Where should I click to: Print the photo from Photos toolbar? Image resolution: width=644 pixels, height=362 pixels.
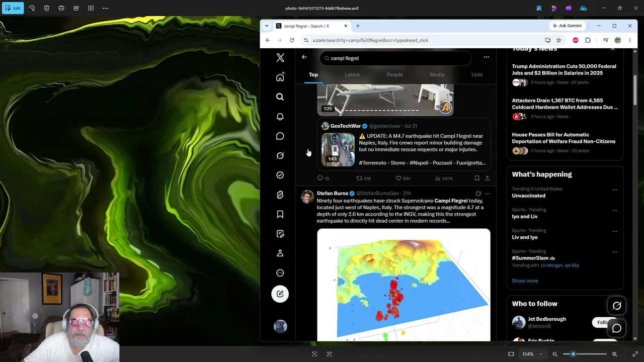(x=61, y=8)
